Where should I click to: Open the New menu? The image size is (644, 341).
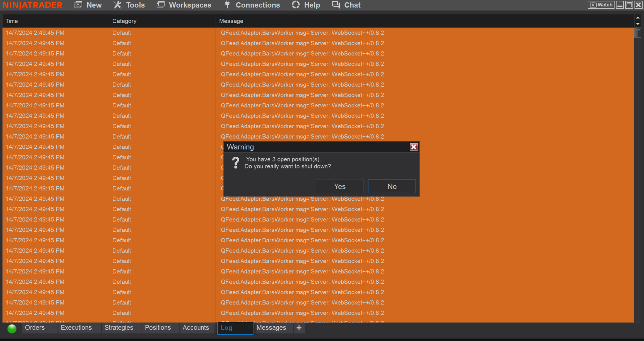point(88,5)
